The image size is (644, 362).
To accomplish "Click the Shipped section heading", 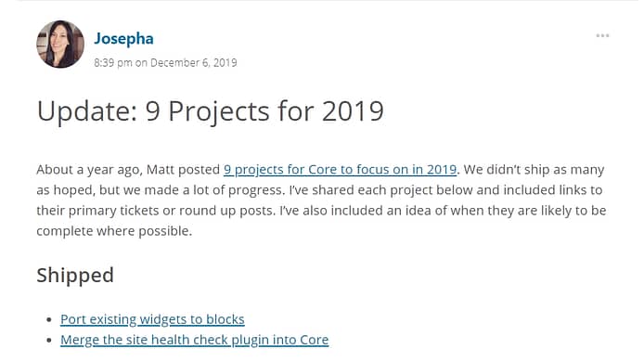I will (75, 276).
